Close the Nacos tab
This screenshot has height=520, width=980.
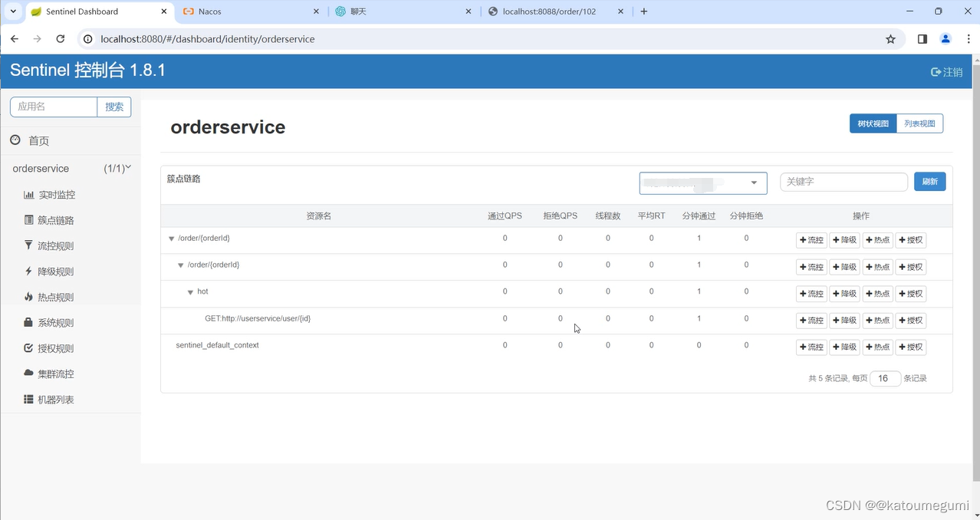[317, 12]
